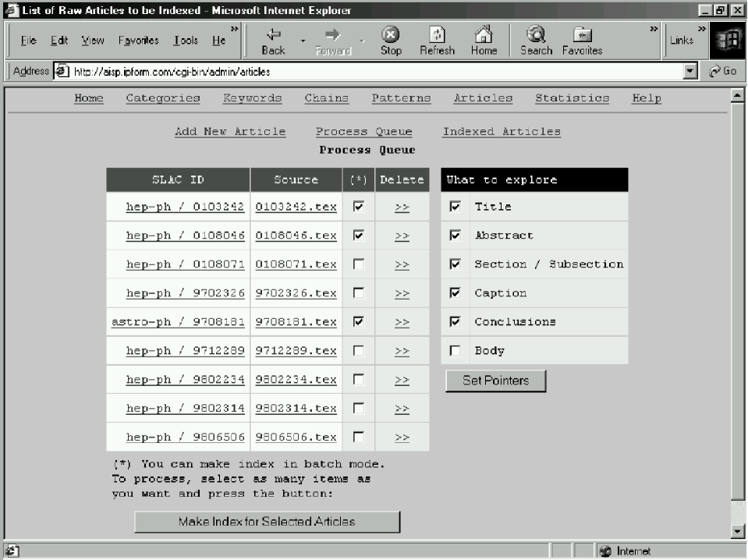The height and width of the screenshot is (560, 748).
Task: Expand hidden toolbar buttons chevron
Action: pyautogui.click(x=654, y=29)
